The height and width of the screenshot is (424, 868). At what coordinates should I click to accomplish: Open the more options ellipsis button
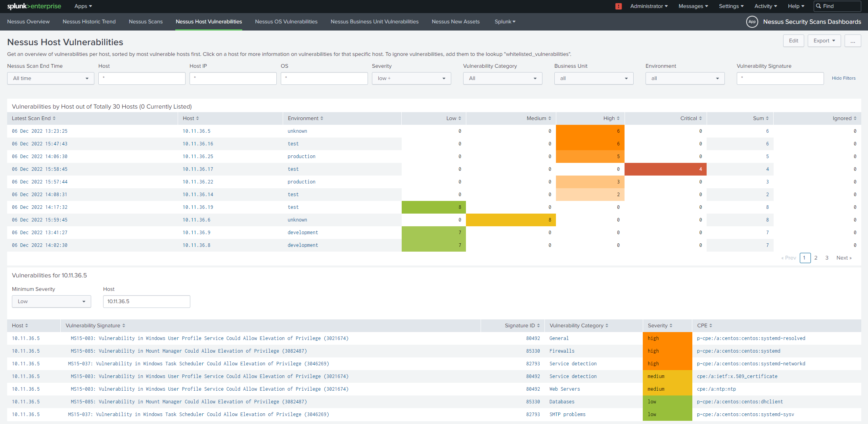tap(853, 41)
